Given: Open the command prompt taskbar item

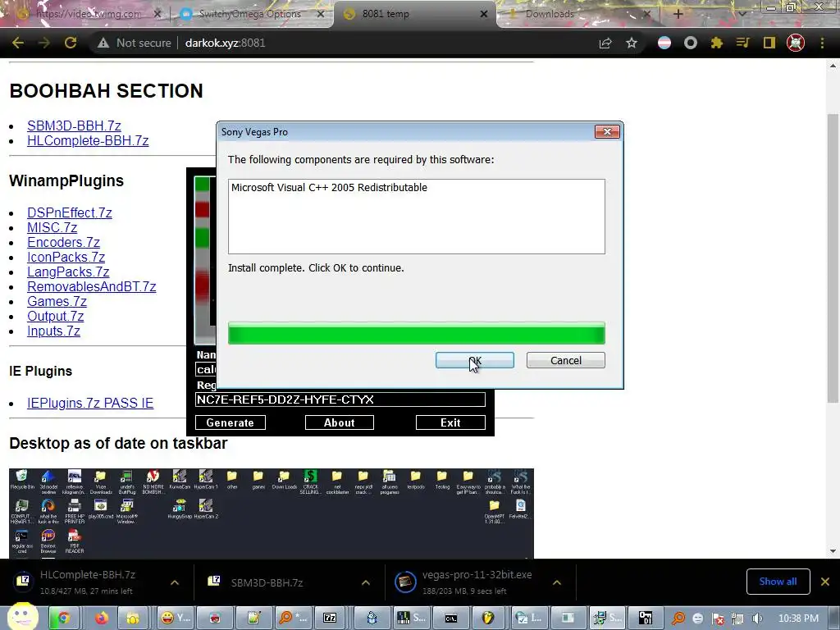Looking at the screenshot, I should (451, 619).
